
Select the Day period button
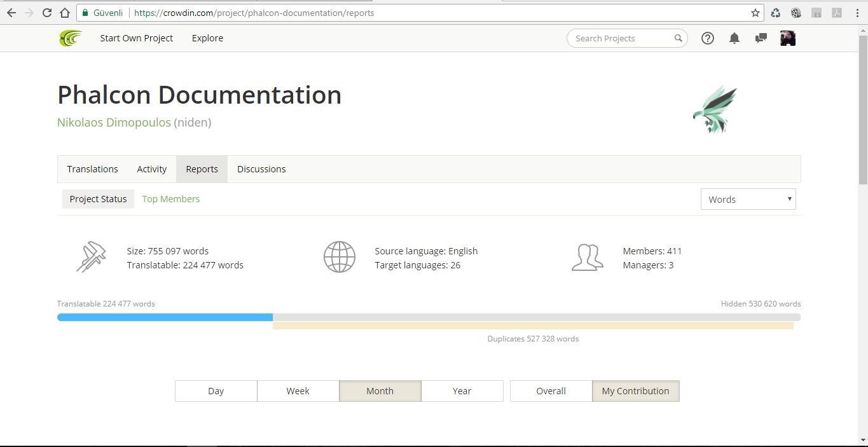pyautogui.click(x=216, y=391)
